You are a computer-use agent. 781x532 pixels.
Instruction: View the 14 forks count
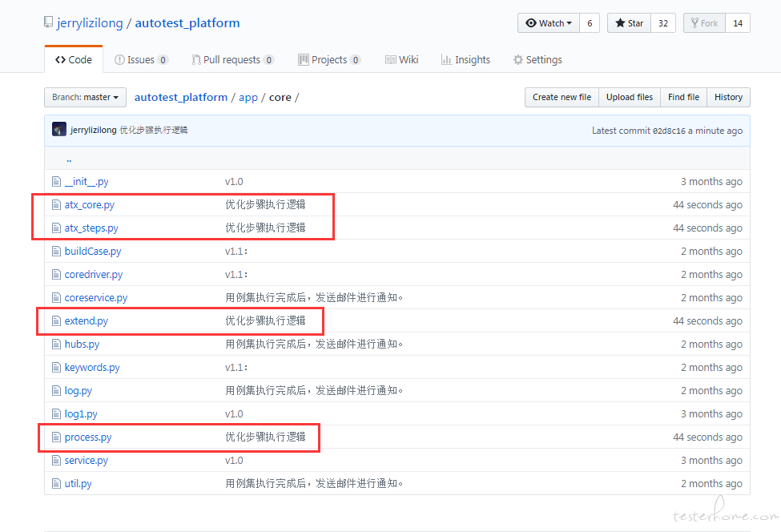point(738,23)
